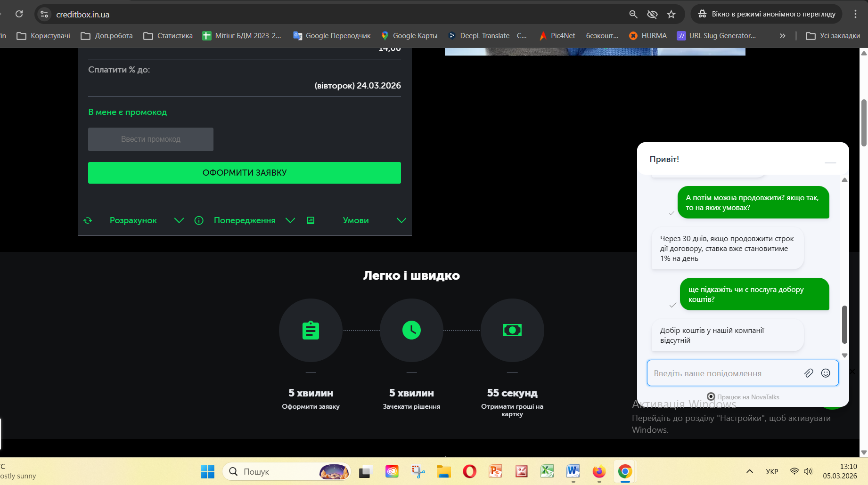Screen dimensions: 868x485
Task: Click the В мене є промокод link
Action: pyautogui.click(x=128, y=112)
